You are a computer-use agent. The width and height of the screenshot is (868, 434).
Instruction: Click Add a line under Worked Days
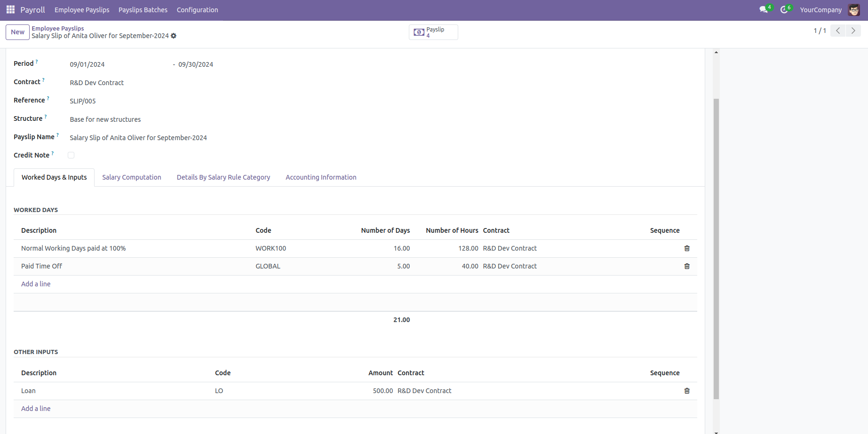pyautogui.click(x=36, y=284)
